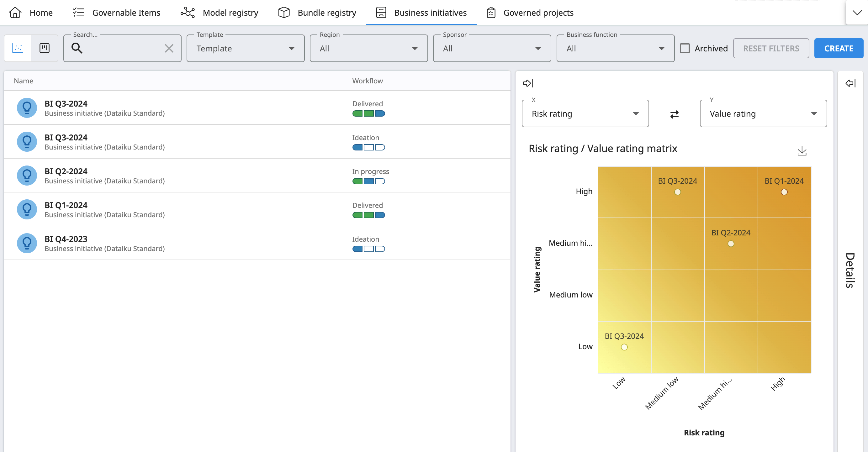868x452 pixels.
Task: Click the Home house icon
Action: point(15,13)
